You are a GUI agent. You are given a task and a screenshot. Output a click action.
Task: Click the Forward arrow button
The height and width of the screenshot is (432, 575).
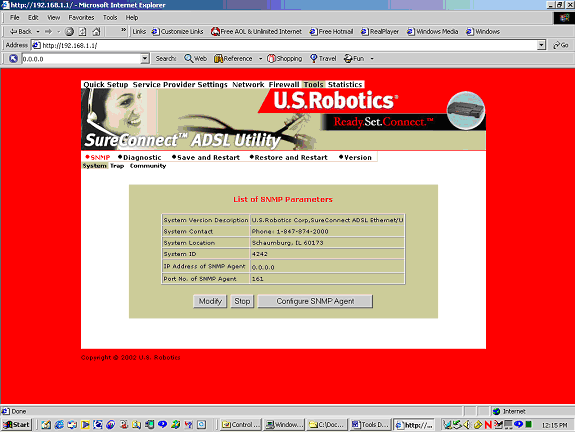[48, 32]
